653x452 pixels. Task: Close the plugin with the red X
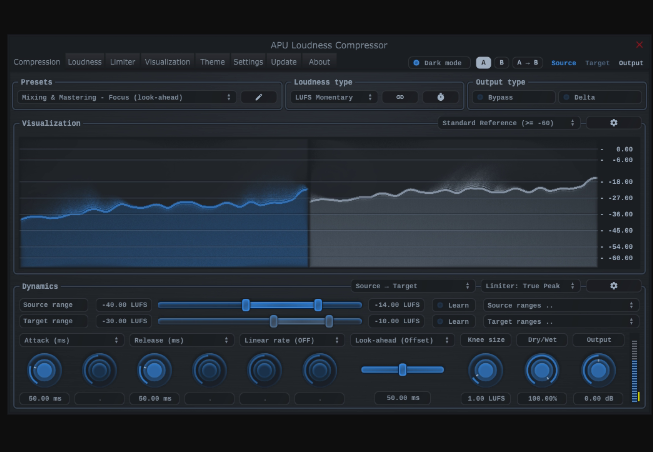pyautogui.click(x=639, y=45)
